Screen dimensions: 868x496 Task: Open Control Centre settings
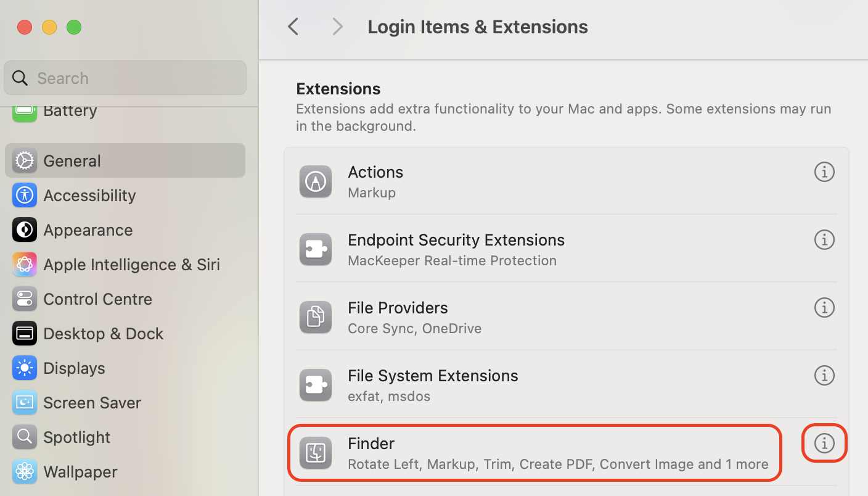pyautogui.click(x=97, y=299)
